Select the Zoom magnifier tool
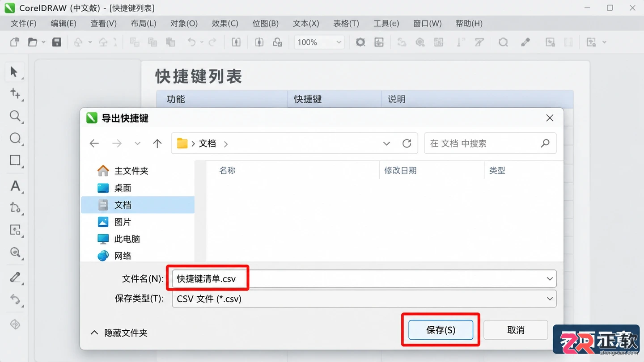Image resolution: width=644 pixels, height=362 pixels. pyautogui.click(x=15, y=116)
